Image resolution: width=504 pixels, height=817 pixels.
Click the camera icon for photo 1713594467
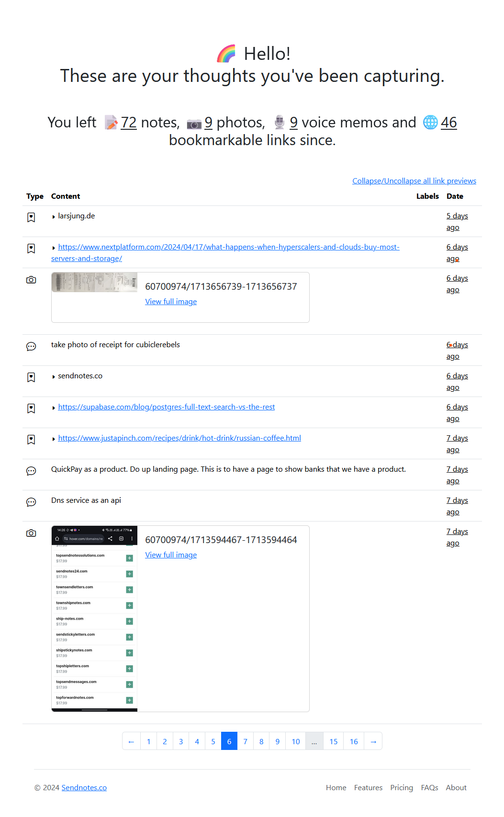31,533
